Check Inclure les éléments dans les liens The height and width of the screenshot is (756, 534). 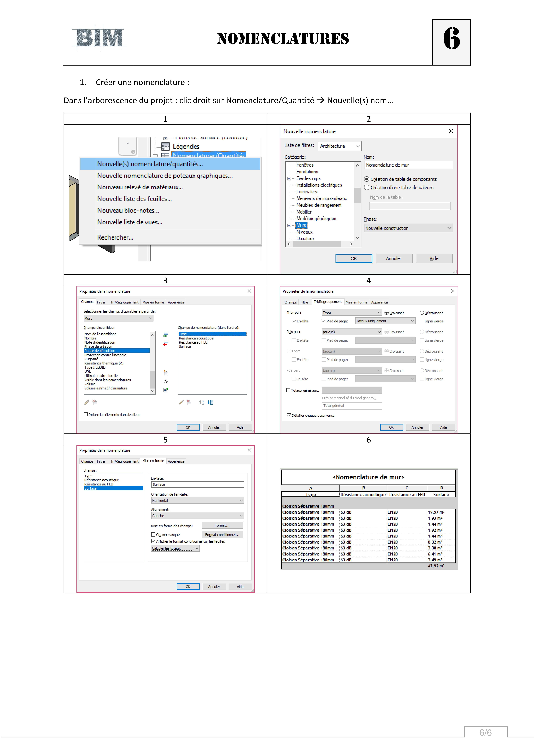tap(86, 415)
